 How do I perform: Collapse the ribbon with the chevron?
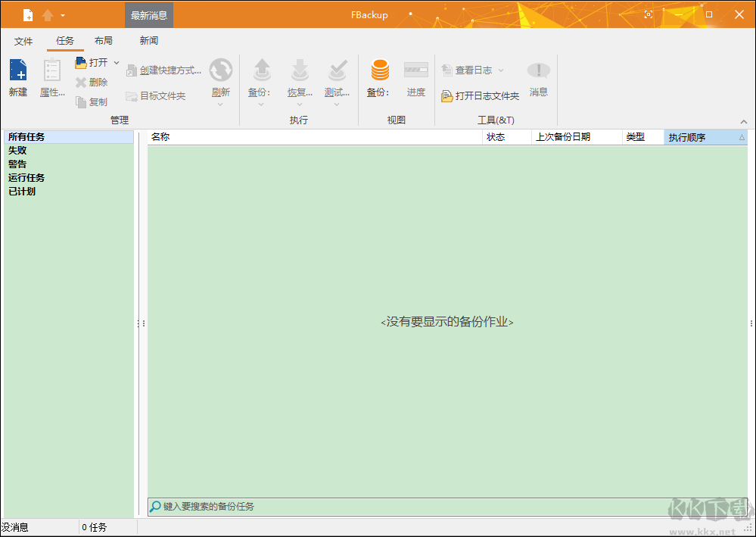(x=744, y=122)
